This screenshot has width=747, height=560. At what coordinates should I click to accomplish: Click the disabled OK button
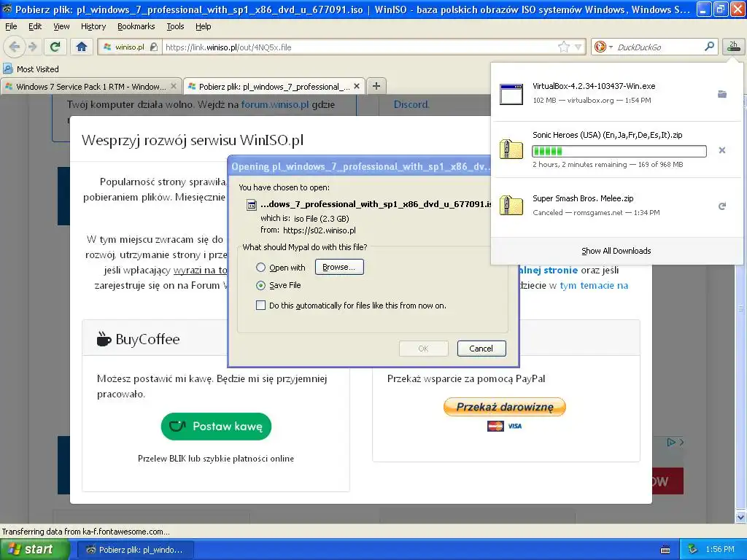tap(424, 349)
